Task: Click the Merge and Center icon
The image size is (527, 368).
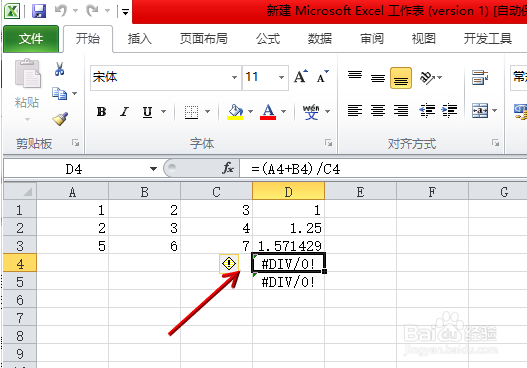Action: (x=480, y=110)
